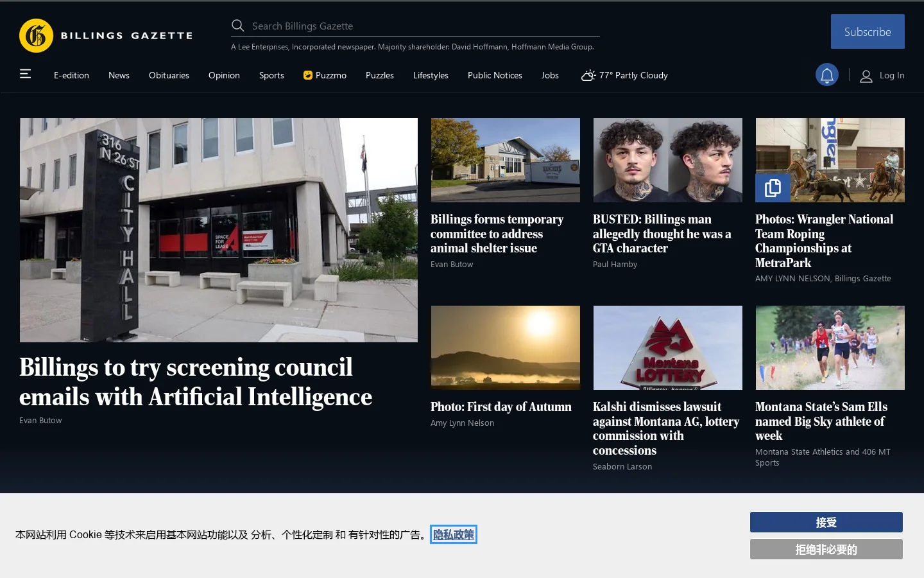
Task: Click the Montana State Athletics and 406 MT Sports byline
Action: [823, 457]
